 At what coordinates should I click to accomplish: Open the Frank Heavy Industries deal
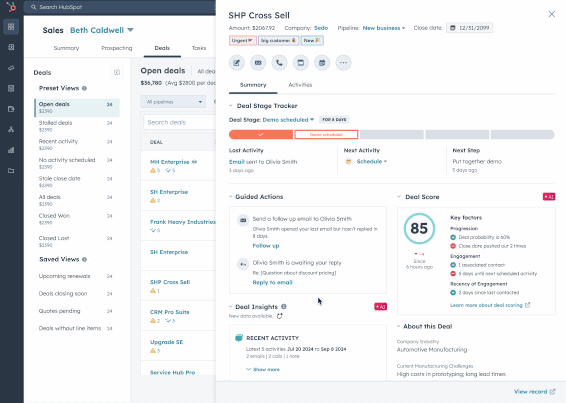coord(183,222)
